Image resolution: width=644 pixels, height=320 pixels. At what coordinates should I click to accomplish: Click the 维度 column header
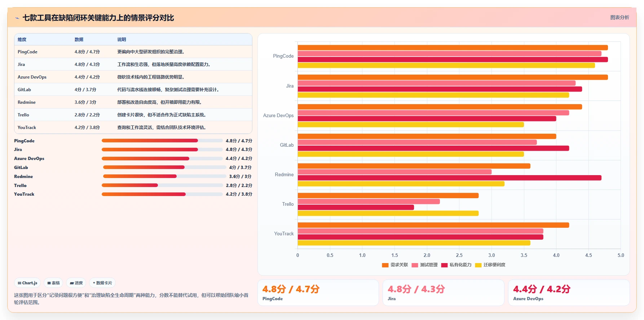(x=22, y=40)
